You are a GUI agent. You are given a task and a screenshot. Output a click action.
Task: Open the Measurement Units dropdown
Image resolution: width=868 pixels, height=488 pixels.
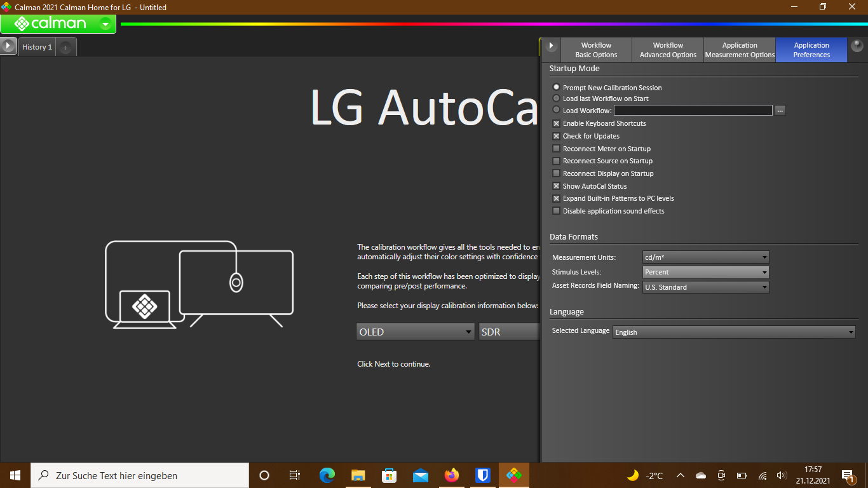click(706, 257)
